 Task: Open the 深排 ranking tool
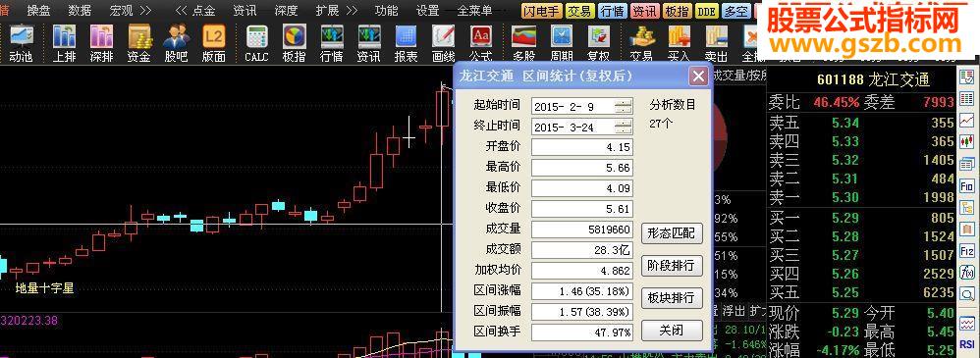[101, 44]
